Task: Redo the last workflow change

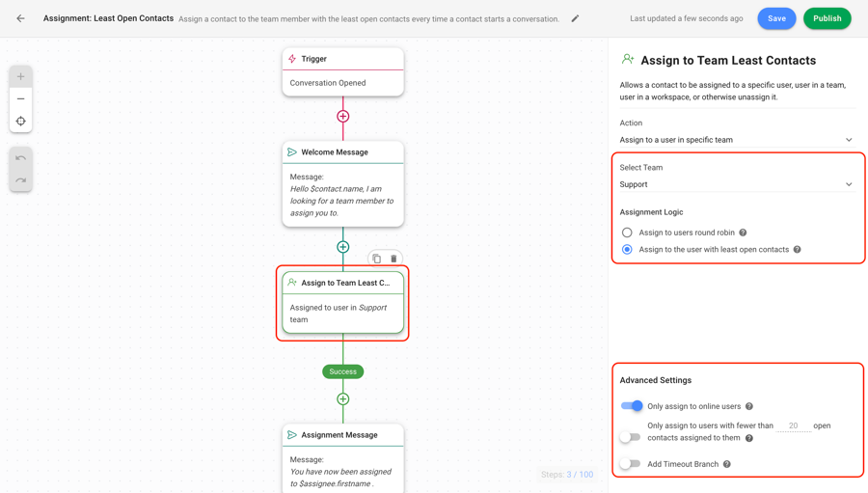Action: click(20, 180)
